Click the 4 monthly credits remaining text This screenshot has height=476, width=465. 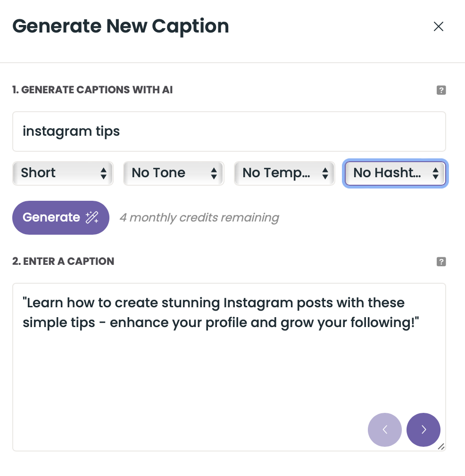click(x=199, y=217)
